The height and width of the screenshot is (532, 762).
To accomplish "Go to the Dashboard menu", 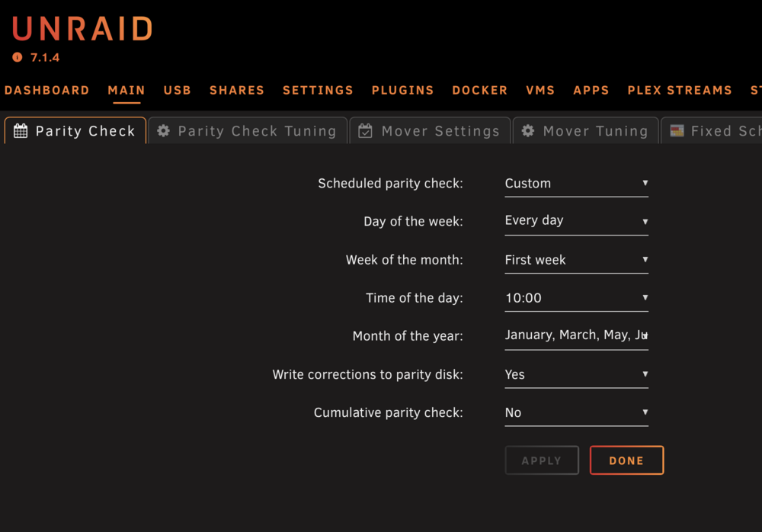I will tap(47, 91).
